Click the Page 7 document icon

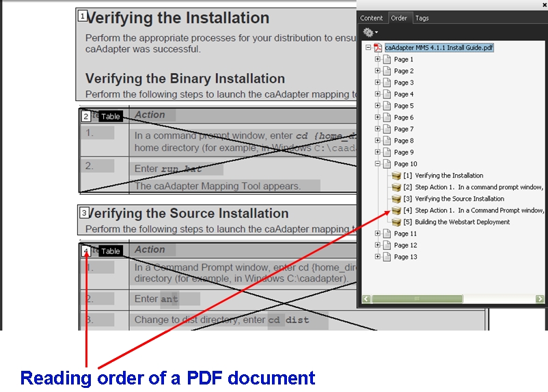tap(387, 129)
